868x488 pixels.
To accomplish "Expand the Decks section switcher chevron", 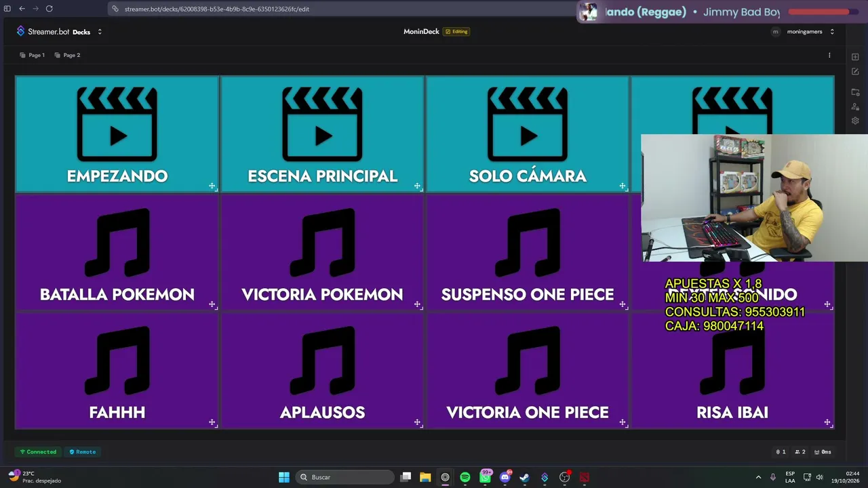I will pyautogui.click(x=100, y=32).
